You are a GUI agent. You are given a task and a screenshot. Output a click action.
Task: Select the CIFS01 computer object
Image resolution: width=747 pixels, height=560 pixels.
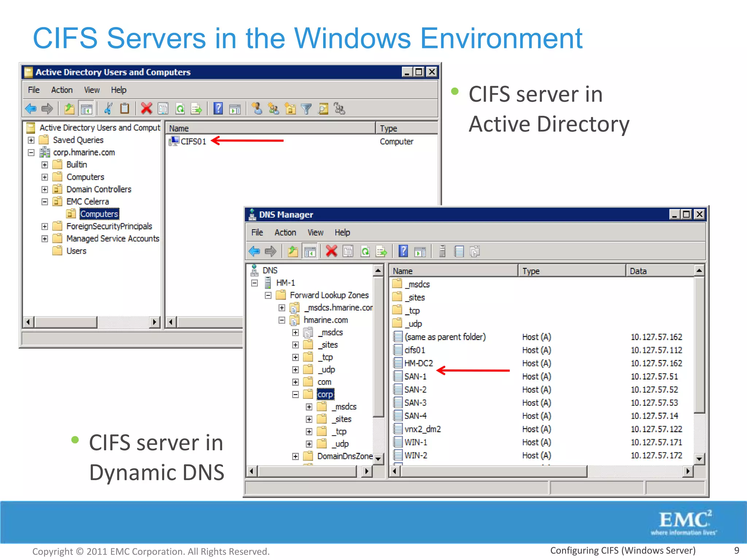coord(193,141)
